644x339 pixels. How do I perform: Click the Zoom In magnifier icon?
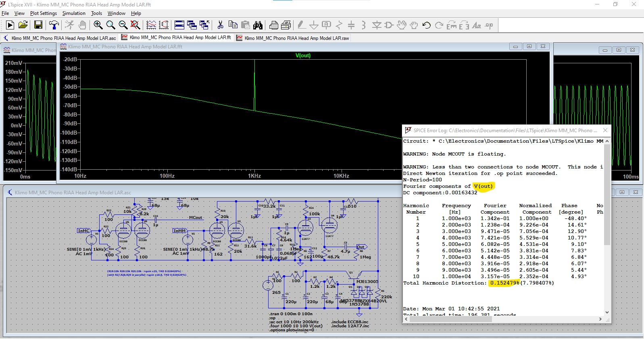[98, 25]
